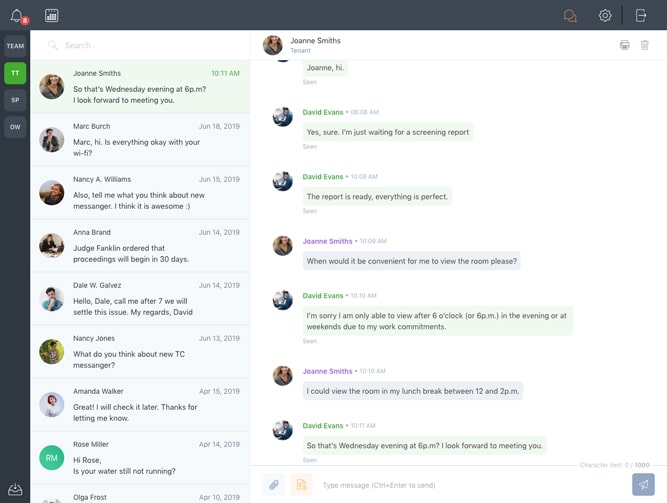Viewport: 667px width, 503px height.
Task: Click the attach file paperclip icon
Action: click(x=274, y=485)
